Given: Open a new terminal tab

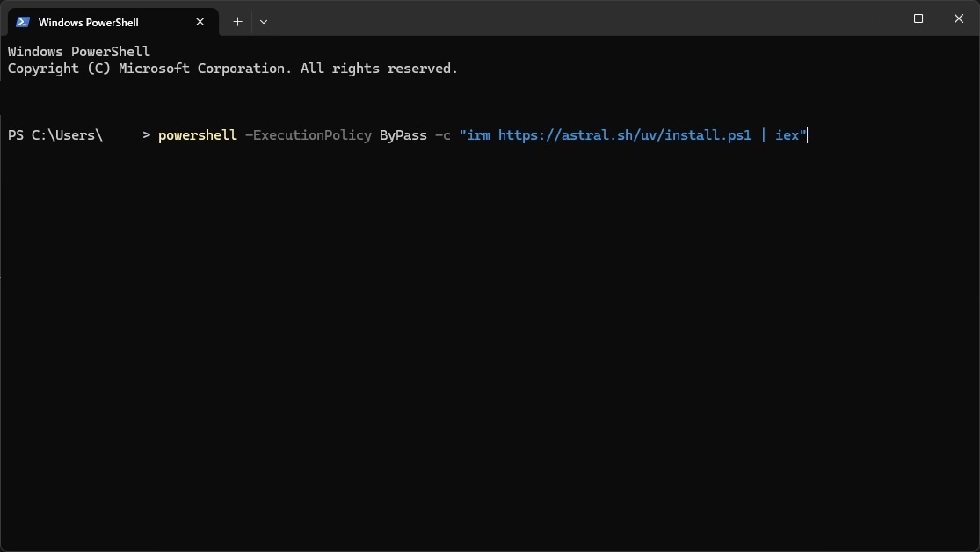Looking at the screenshot, I should pyautogui.click(x=237, y=22).
